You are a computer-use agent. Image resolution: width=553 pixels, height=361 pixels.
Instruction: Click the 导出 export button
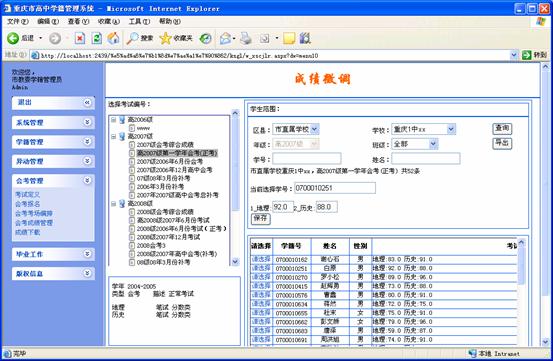(x=502, y=143)
